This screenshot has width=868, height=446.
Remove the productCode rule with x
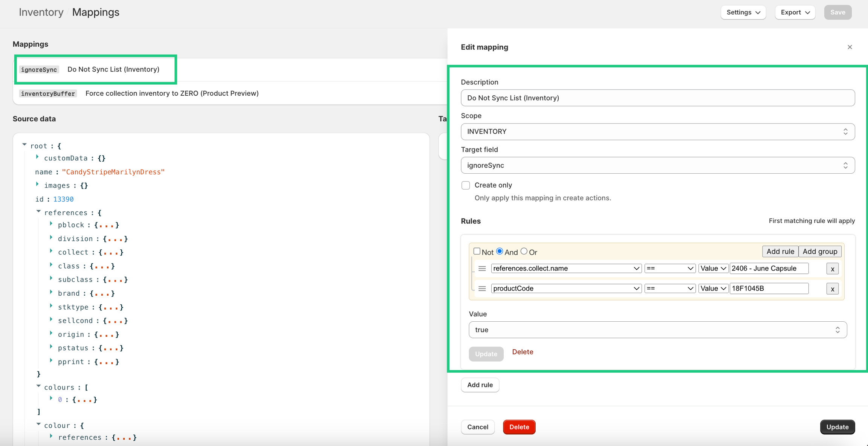click(832, 289)
